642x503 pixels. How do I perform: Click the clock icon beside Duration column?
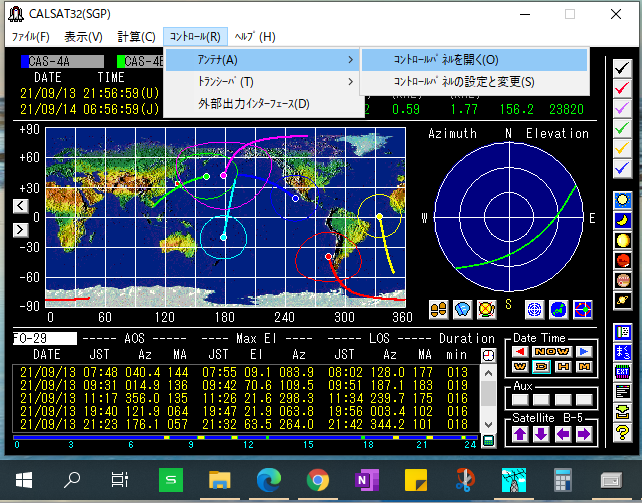(x=488, y=355)
